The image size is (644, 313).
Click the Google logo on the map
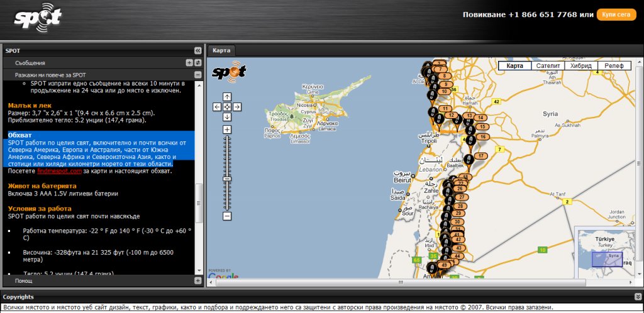coord(224,276)
